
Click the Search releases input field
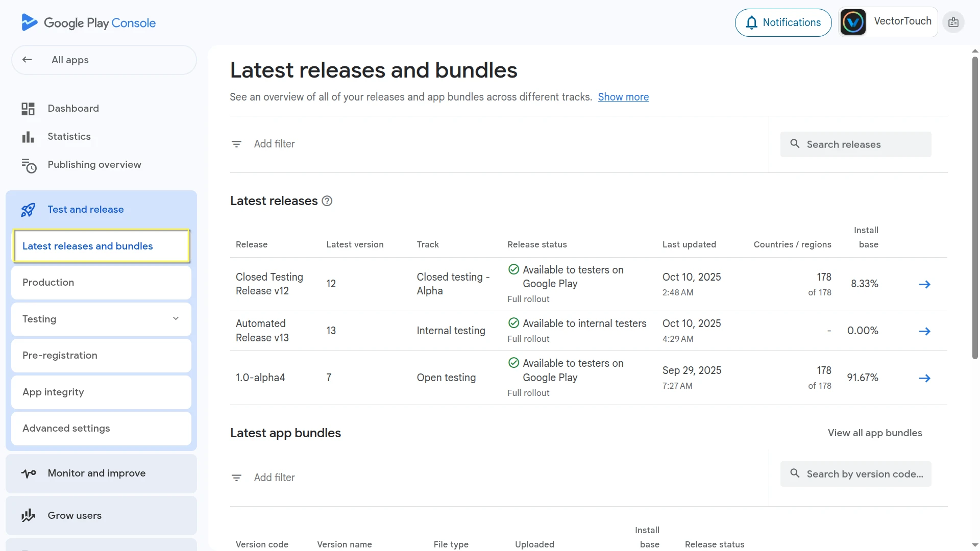pos(855,144)
